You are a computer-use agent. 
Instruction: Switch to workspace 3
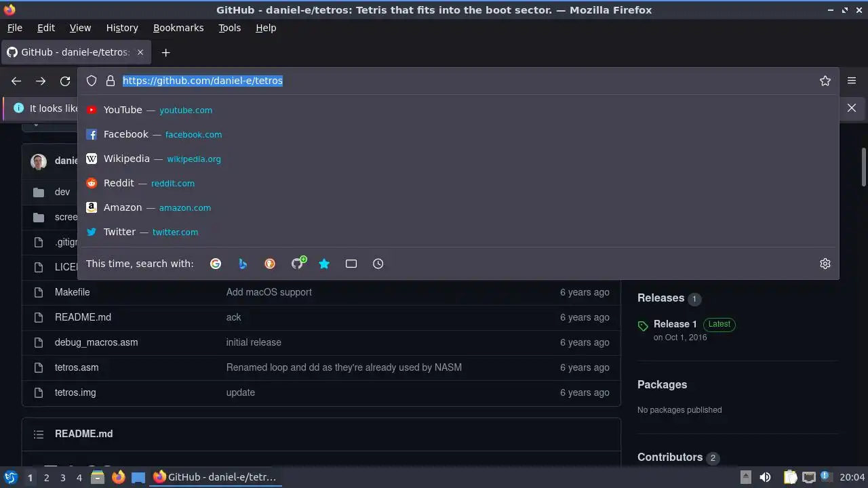pos(62,478)
